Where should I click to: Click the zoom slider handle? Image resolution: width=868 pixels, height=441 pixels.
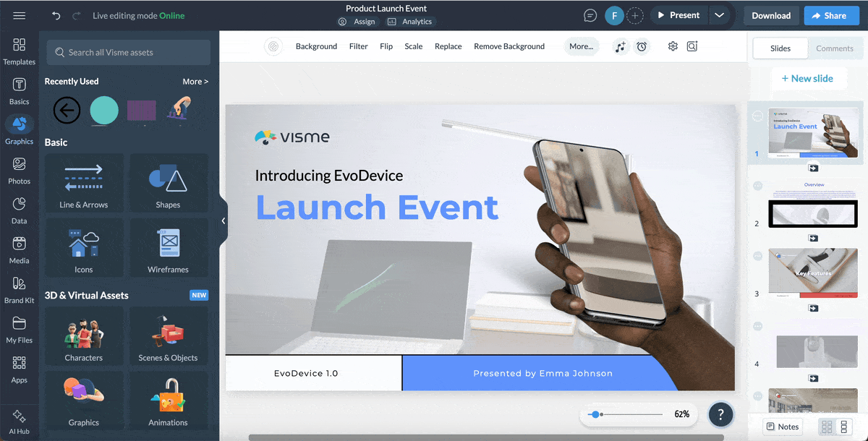coord(595,414)
